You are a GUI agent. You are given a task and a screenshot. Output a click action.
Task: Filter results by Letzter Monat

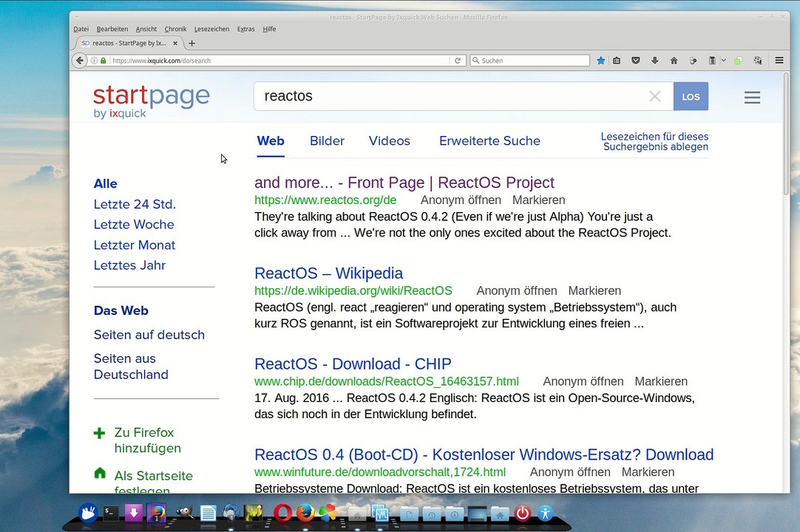click(134, 245)
